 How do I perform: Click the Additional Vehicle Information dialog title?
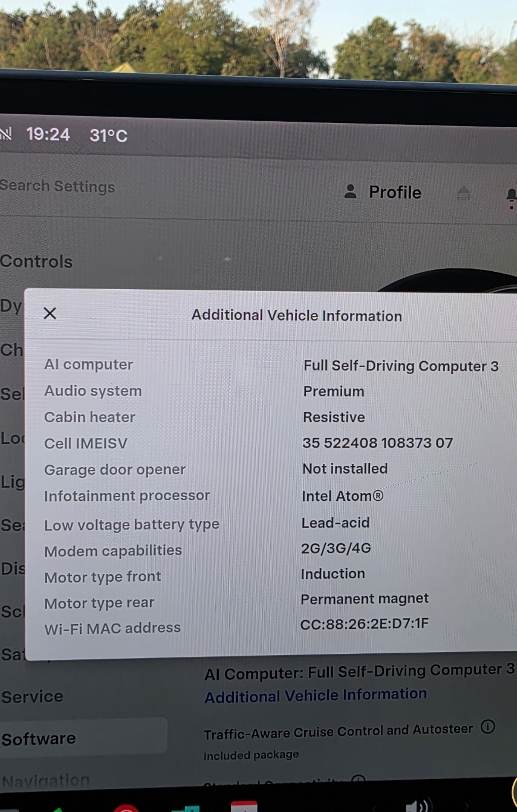click(x=297, y=316)
